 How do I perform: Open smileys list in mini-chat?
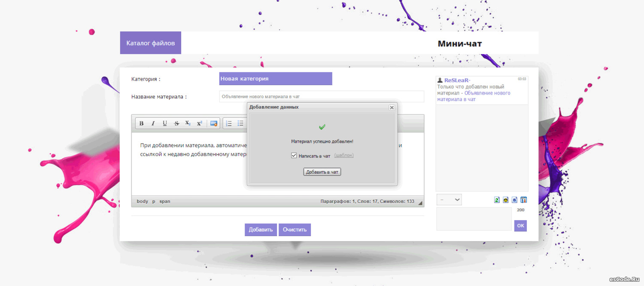click(506, 200)
